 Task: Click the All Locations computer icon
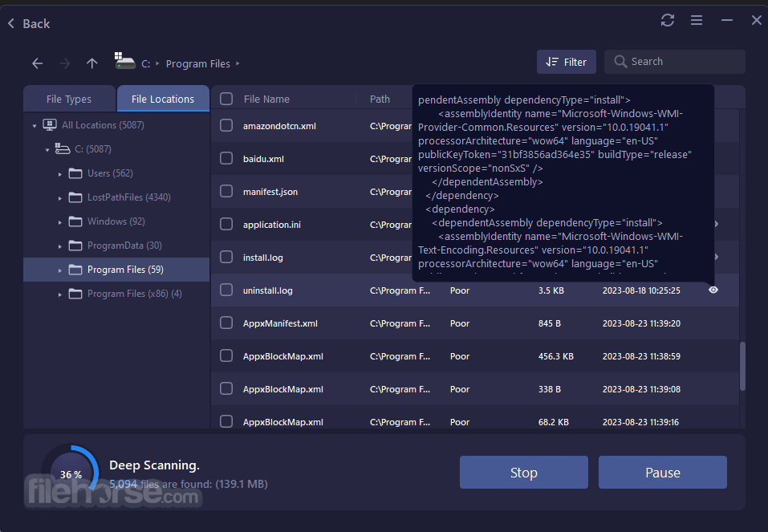pyautogui.click(x=50, y=125)
